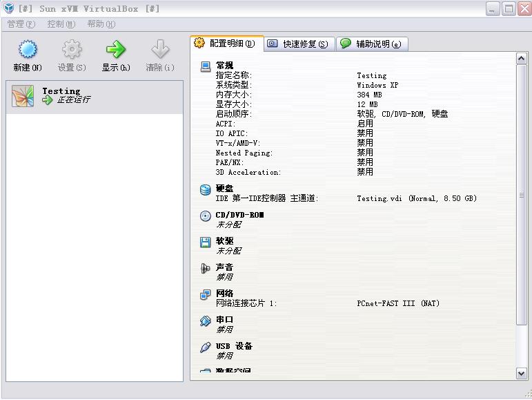Click the 启用 ACPI value
532x400 pixels.
pyautogui.click(x=365, y=124)
